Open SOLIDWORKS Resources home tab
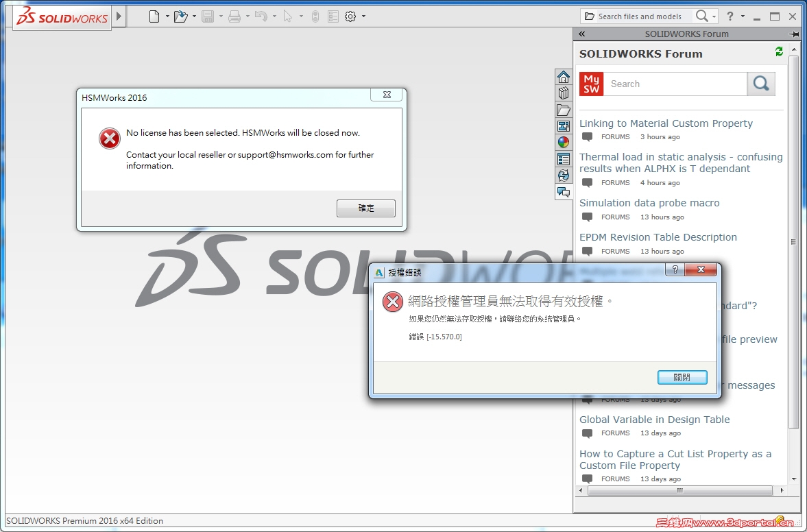The image size is (807, 532). [x=564, y=77]
